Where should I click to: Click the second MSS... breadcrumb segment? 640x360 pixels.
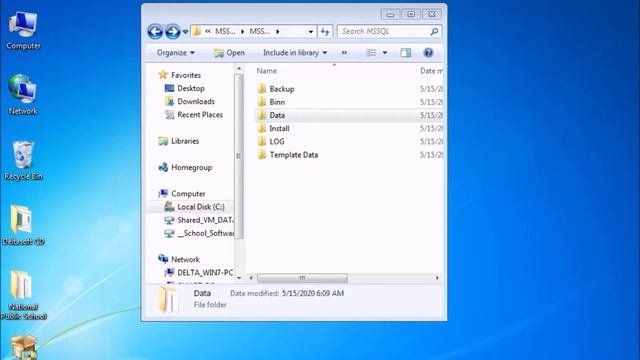259,31
